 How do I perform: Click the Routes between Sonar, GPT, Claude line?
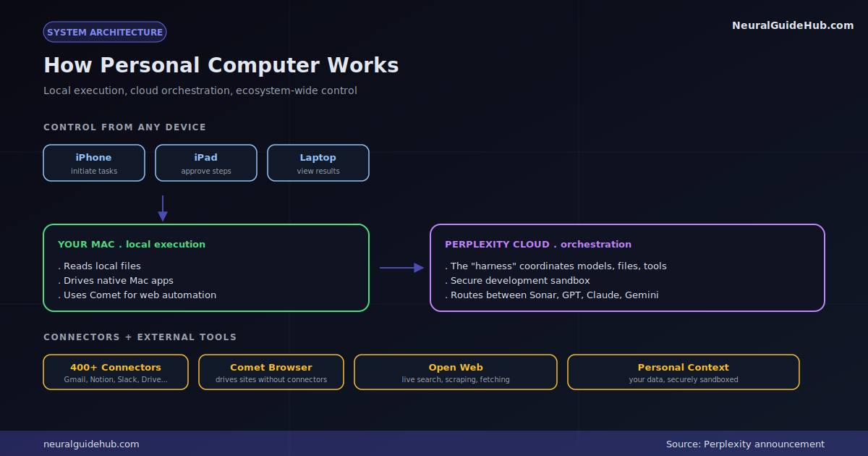(x=552, y=295)
